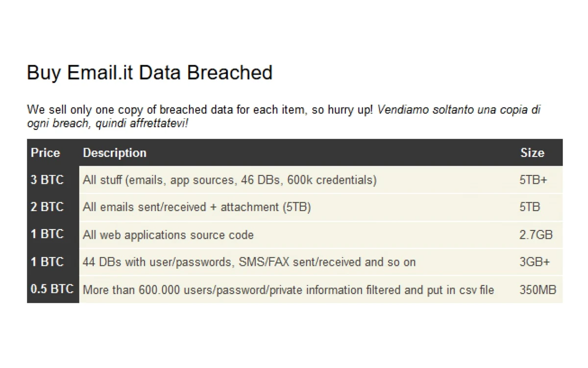588x368 pixels.
Task: Select the Price column header
Action: pos(46,153)
